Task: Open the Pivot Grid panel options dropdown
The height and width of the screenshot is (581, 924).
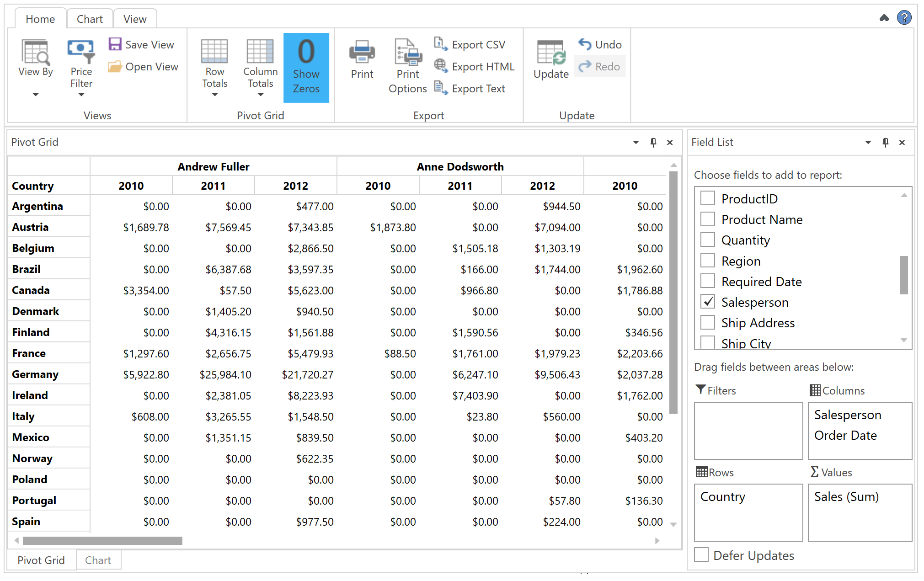Action: 636,143
